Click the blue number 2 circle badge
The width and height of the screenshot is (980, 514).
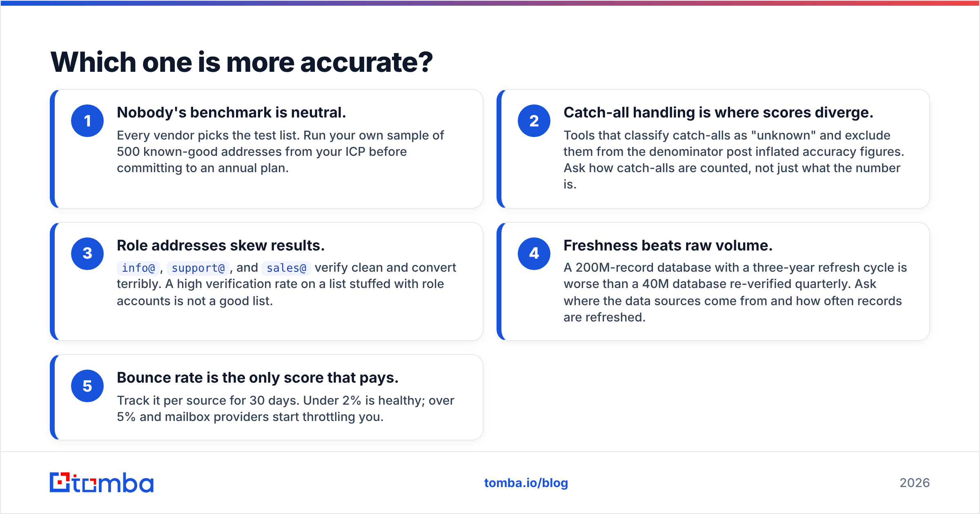pos(534,121)
